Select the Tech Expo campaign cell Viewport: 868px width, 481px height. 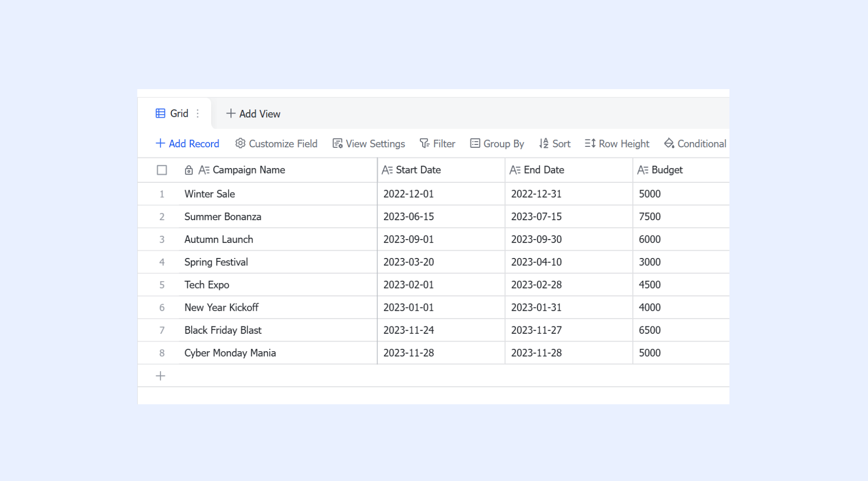click(x=279, y=285)
